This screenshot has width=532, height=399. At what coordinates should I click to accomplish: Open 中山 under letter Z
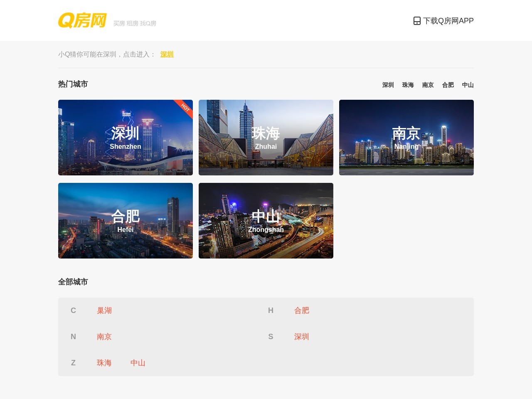point(138,363)
